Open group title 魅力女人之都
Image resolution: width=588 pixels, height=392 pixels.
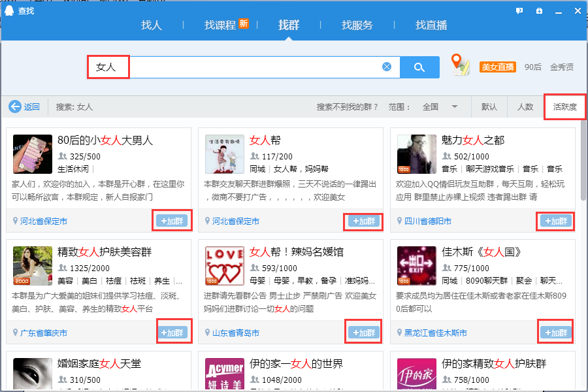(473, 140)
